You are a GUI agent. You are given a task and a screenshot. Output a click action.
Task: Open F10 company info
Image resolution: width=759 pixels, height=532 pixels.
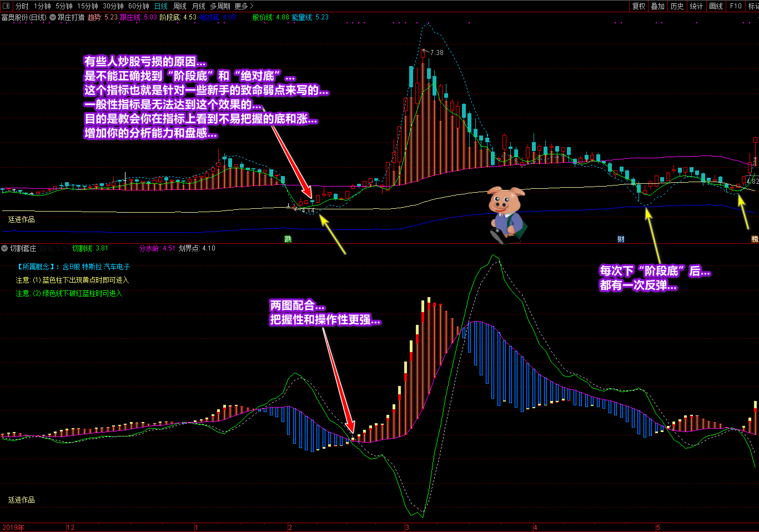736,6
